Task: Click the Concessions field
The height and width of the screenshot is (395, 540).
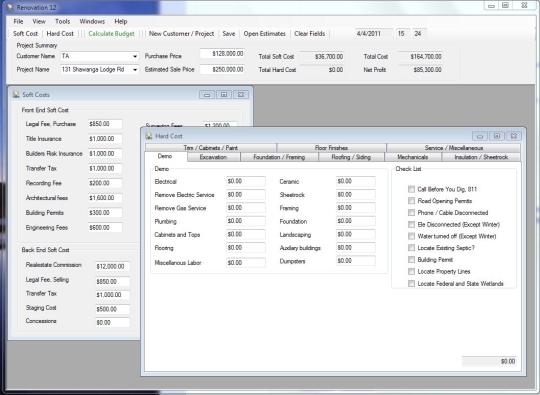Action: pos(113,322)
